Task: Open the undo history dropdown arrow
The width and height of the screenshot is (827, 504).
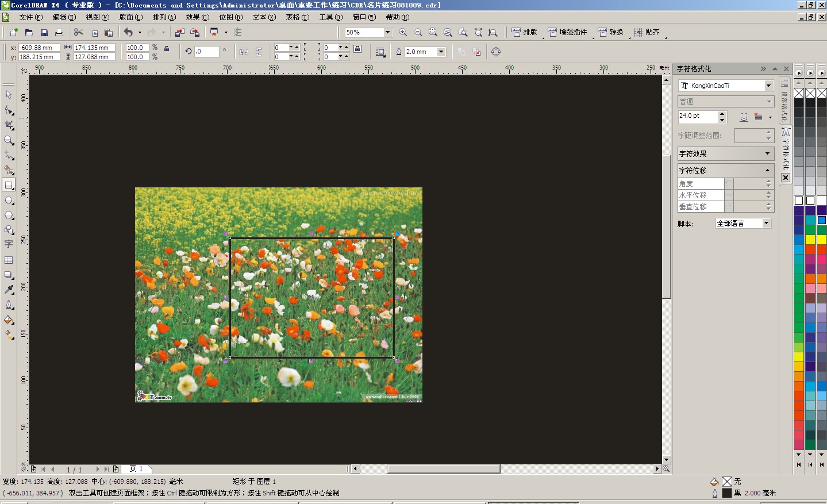Action: (140, 33)
